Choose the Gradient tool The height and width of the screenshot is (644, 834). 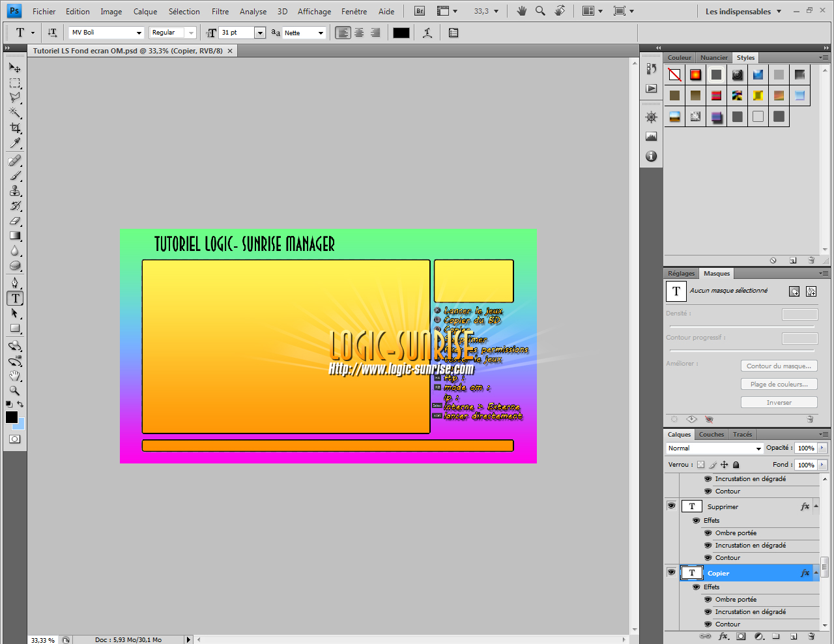15,235
